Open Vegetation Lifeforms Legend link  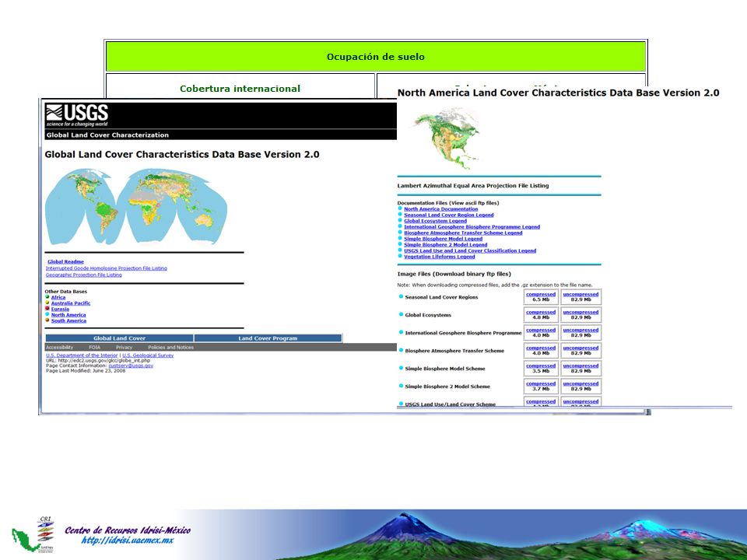click(439, 257)
